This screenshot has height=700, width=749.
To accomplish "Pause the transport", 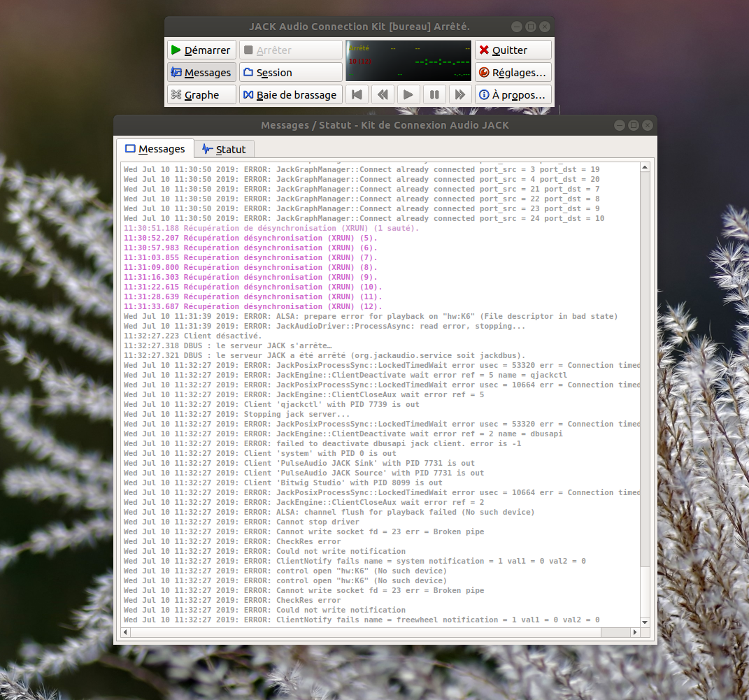I will pyautogui.click(x=434, y=95).
